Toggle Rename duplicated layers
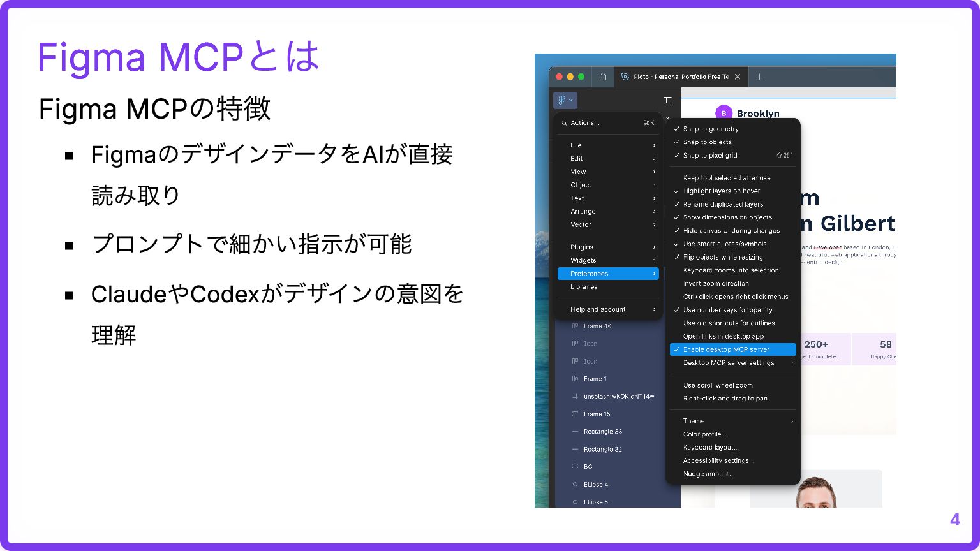The width and height of the screenshot is (980, 551). pyautogui.click(x=733, y=204)
